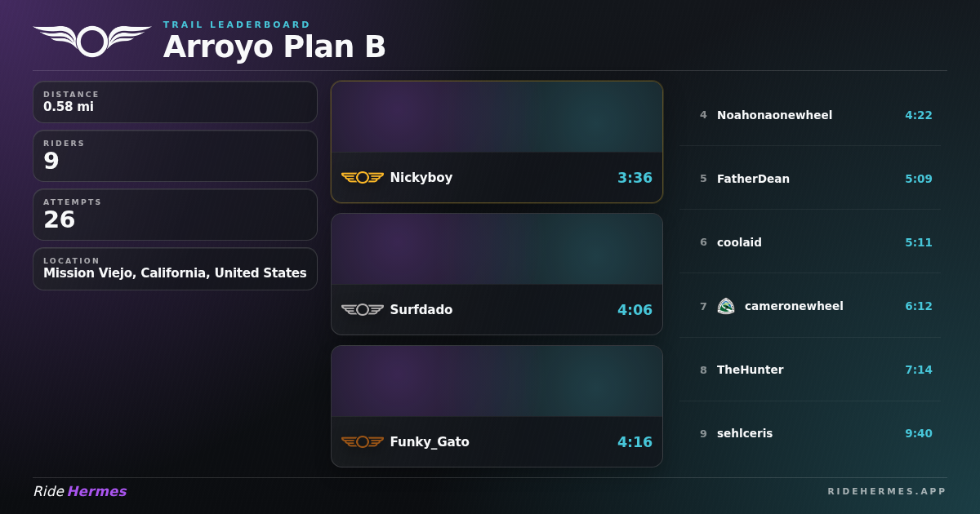Open the RIDEHERMES.APP footer link
The height and width of the screenshot is (514, 980).
tap(887, 491)
